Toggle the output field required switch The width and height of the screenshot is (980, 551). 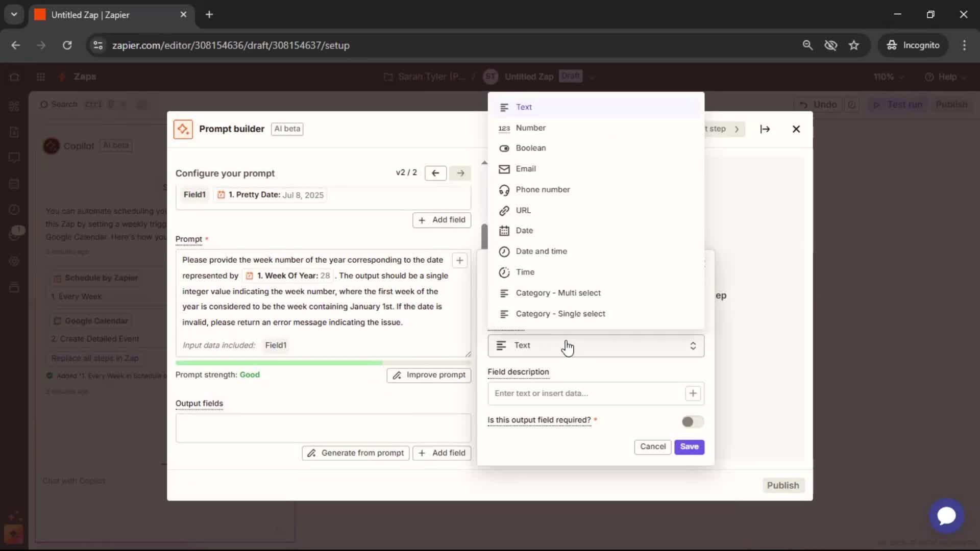point(692,422)
